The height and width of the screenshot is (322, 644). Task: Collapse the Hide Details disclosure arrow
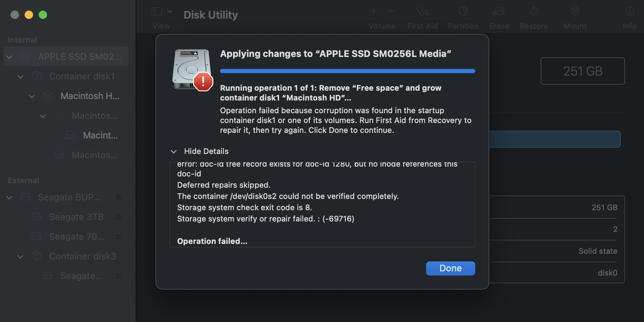pos(174,152)
